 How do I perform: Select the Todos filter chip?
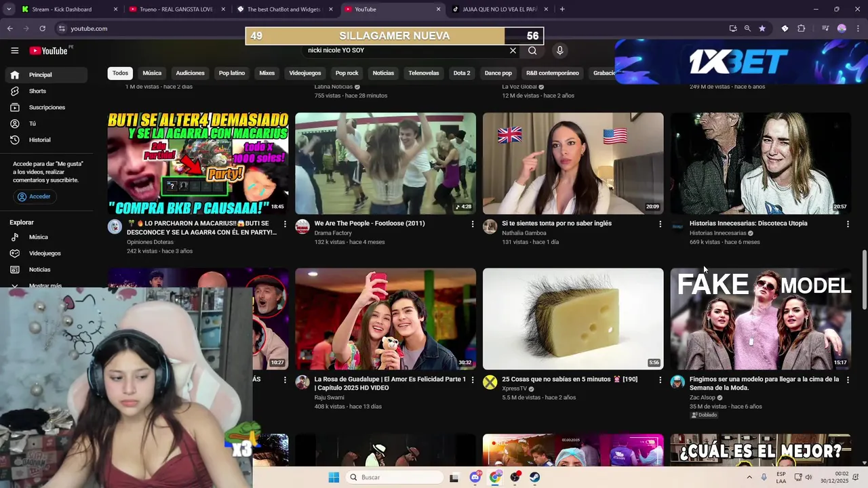pyautogui.click(x=120, y=73)
